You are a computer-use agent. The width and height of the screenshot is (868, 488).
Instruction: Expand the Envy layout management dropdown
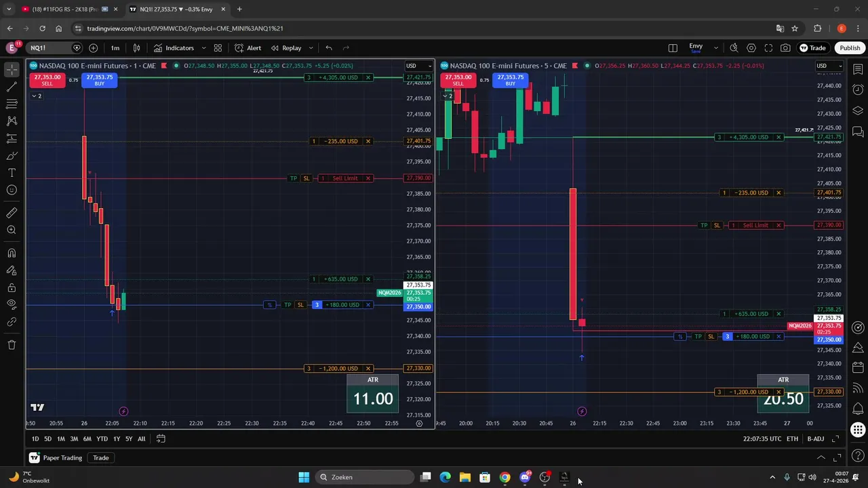coord(715,48)
